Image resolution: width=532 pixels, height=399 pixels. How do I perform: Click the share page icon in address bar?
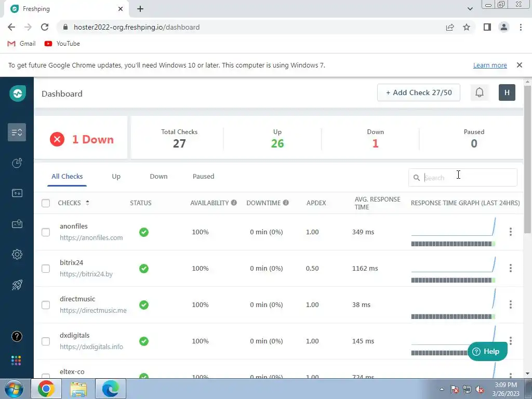pyautogui.click(x=450, y=27)
